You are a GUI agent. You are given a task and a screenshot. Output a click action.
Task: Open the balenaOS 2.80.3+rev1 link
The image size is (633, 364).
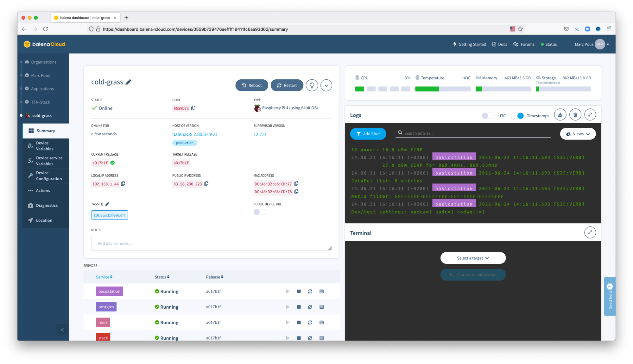194,134
